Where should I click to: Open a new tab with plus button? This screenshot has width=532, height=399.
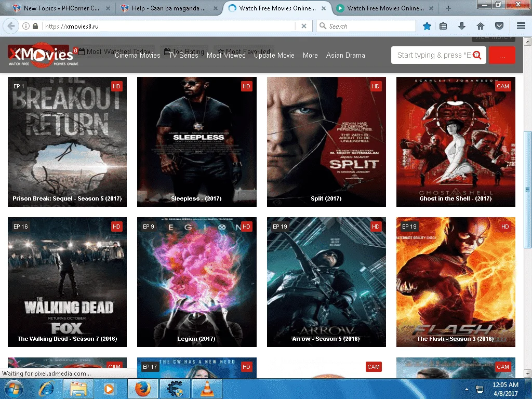click(x=448, y=8)
